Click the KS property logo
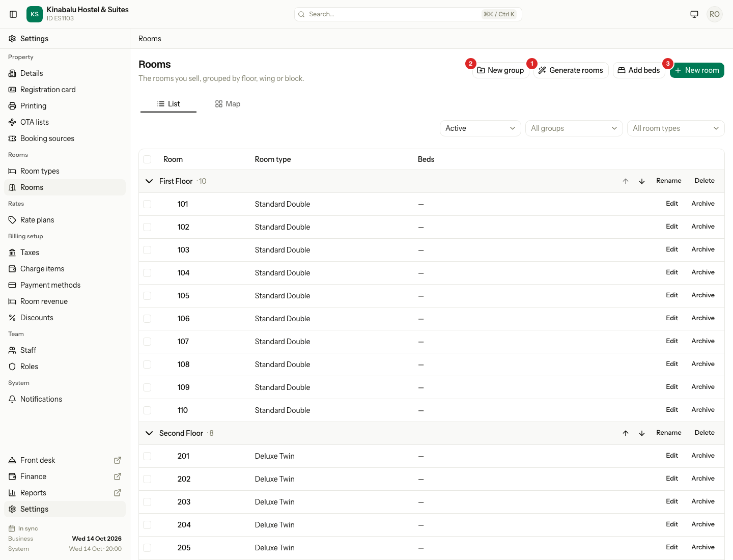The width and height of the screenshot is (733, 560). tap(35, 14)
